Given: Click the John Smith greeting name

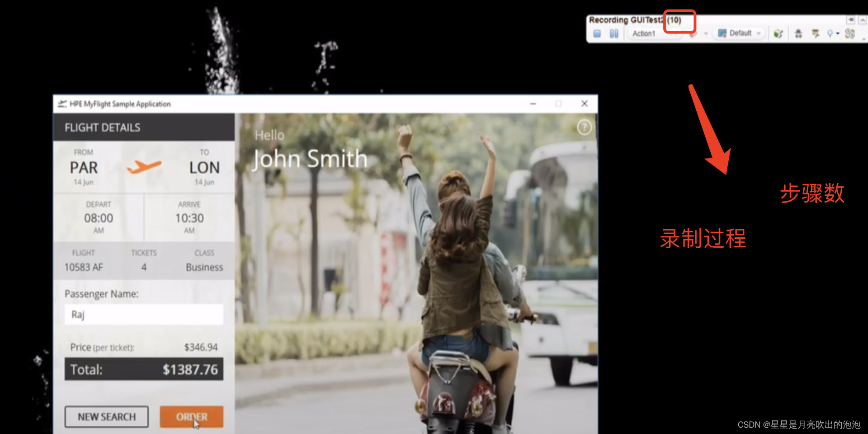Looking at the screenshot, I should 310,159.
